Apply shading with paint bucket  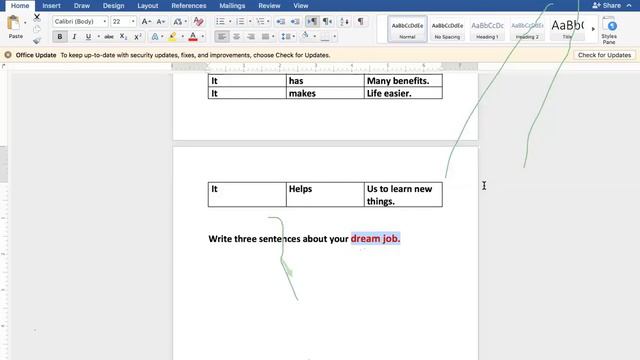[305, 36]
